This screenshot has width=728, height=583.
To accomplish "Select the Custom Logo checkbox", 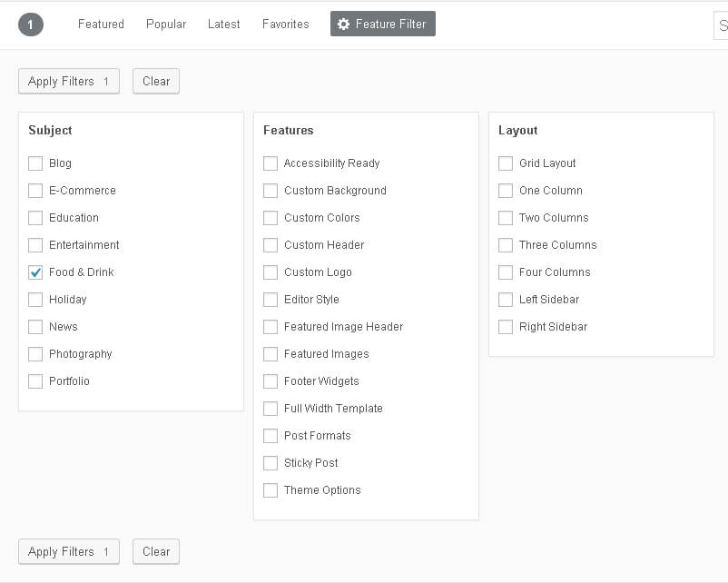I will click(271, 272).
